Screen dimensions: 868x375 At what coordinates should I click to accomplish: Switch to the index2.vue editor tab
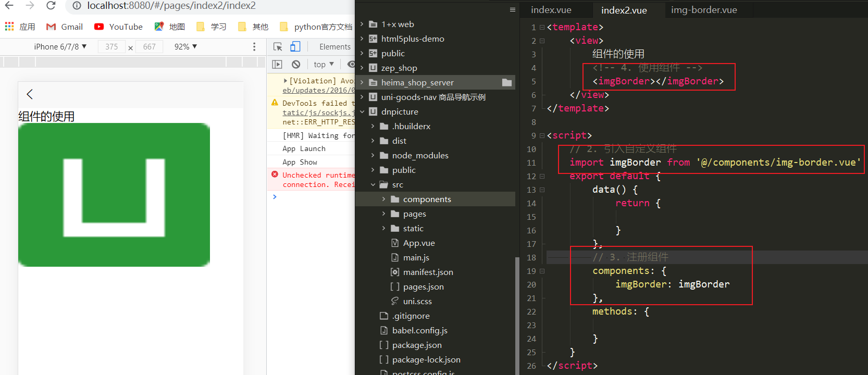(x=624, y=10)
